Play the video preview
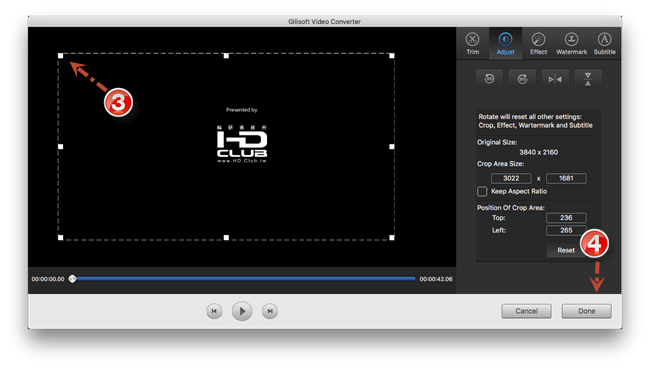Image resolution: width=650 pixels, height=369 pixels. coord(242,311)
